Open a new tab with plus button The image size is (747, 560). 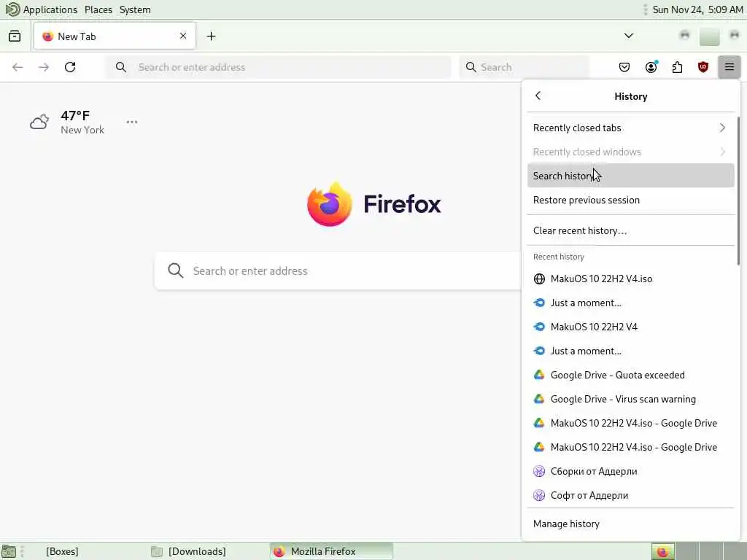[211, 36]
